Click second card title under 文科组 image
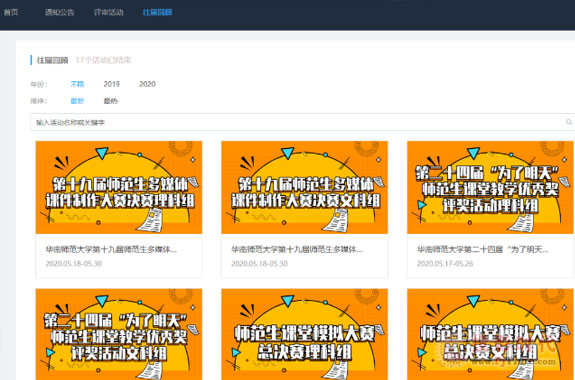 tap(297, 250)
